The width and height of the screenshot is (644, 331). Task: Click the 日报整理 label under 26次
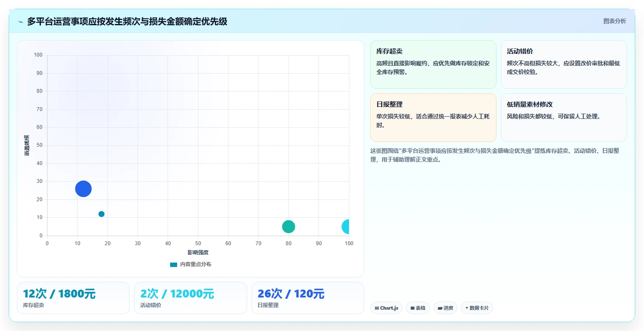coord(268,305)
